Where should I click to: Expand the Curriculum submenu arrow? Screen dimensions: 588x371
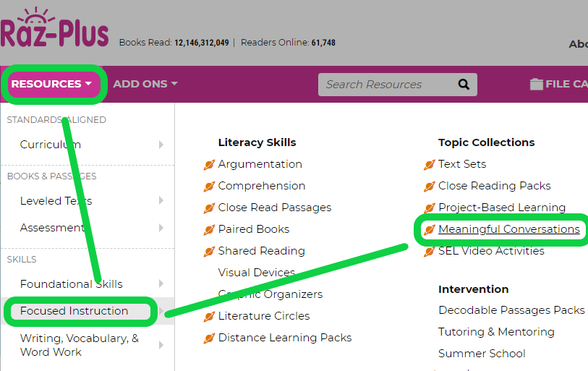tap(161, 145)
